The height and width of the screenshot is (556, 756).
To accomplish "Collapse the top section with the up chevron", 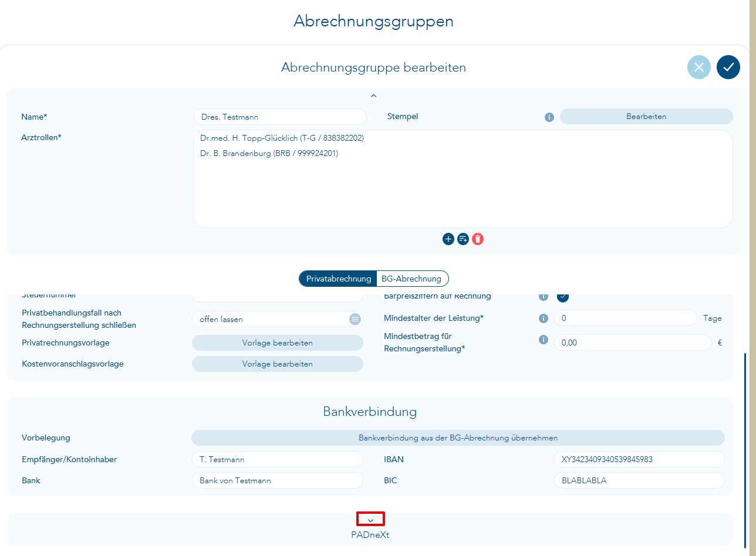I will pyautogui.click(x=373, y=96).
